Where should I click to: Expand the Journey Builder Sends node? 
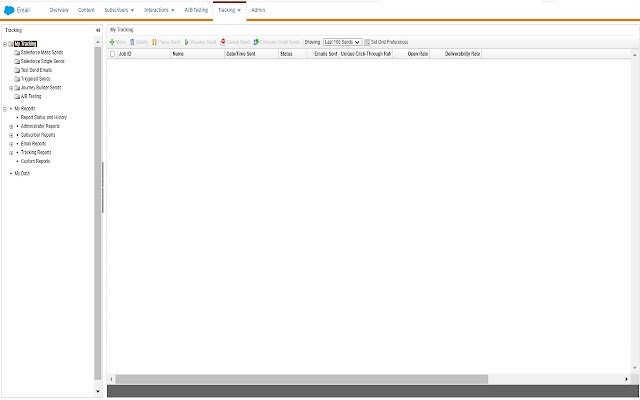(x=11, y=88)
